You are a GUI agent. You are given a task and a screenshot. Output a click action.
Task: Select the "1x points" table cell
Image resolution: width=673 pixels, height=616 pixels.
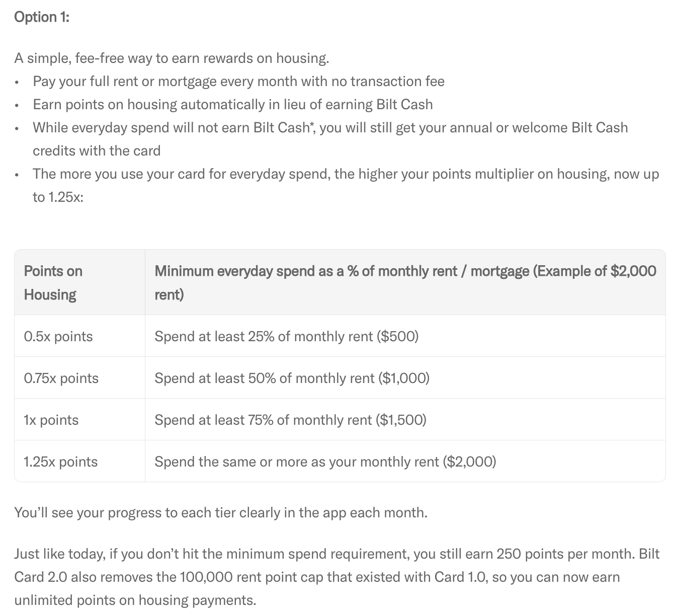pos(51,420)
